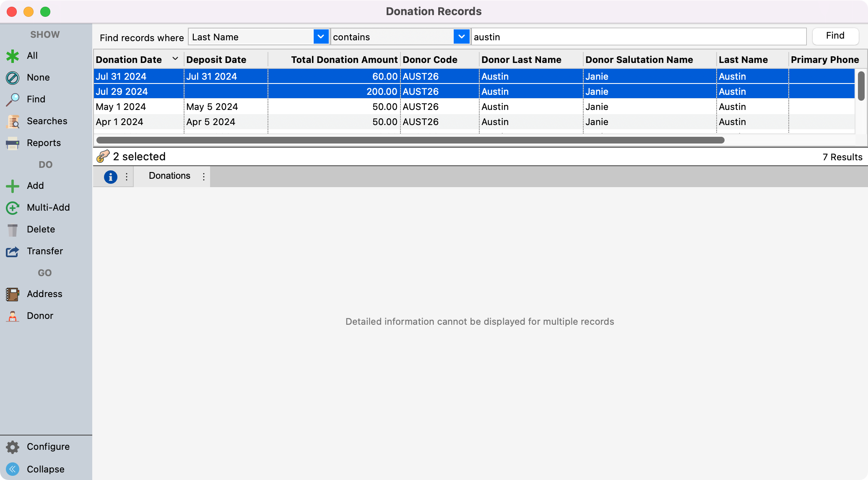Viewport: 868px width, 480px height.
Task: Open the Last Name field dropdown
Action: click(x=320, y=37)
